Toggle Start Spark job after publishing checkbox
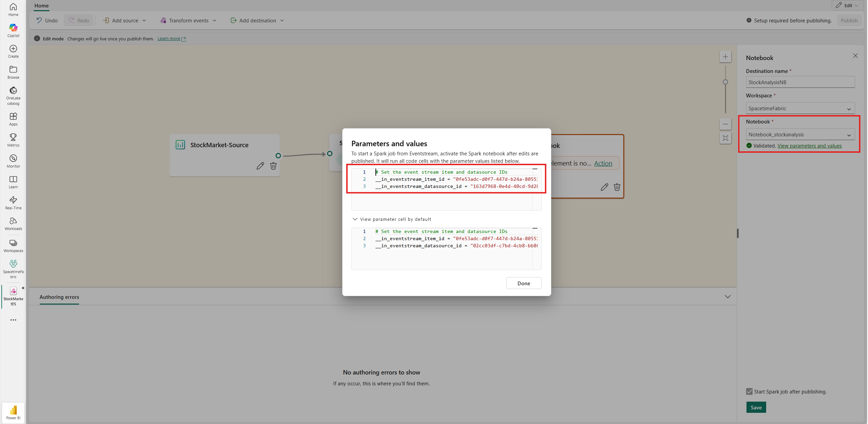Viewport: 868px width, 424px height. [x=749, y=391]
